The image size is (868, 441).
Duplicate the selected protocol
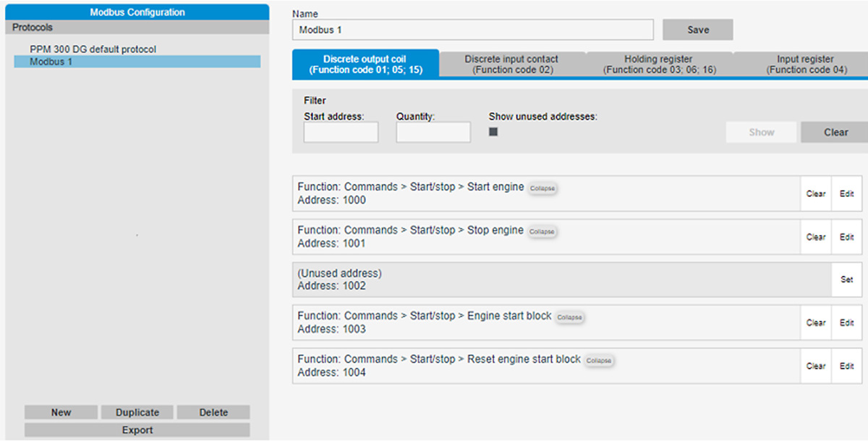pos(137,412)
